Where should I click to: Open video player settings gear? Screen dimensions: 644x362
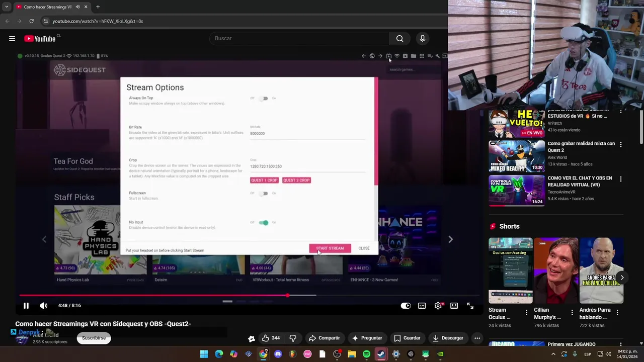[x=439, y=306]
